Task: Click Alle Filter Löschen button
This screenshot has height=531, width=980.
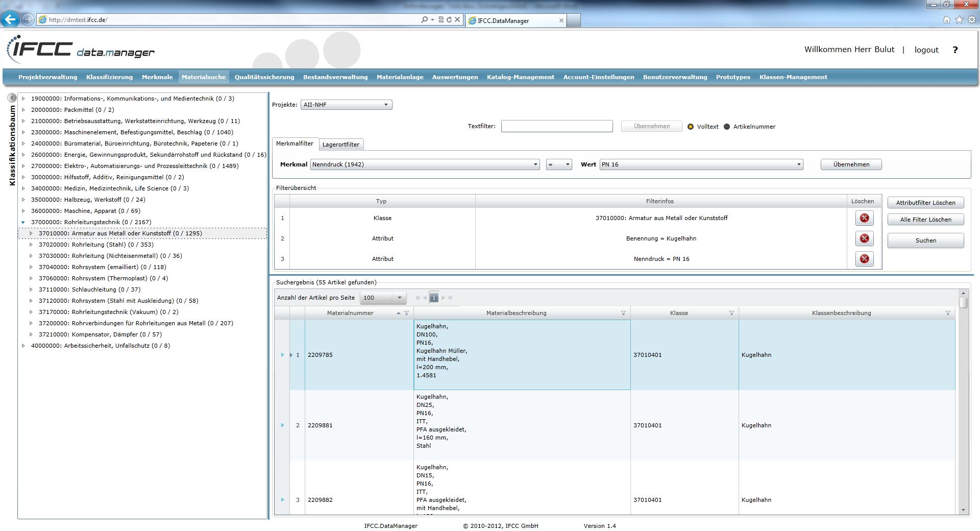Action: (x=925, y=220)
